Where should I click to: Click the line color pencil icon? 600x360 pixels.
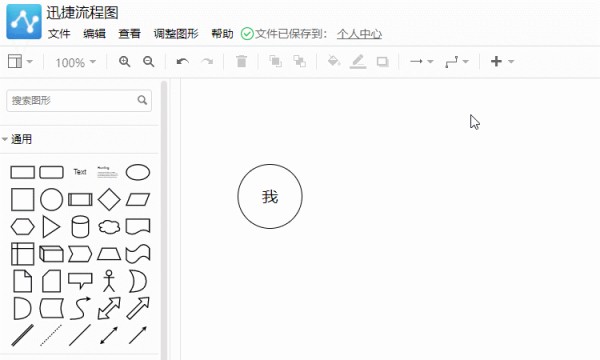[358, 61]
